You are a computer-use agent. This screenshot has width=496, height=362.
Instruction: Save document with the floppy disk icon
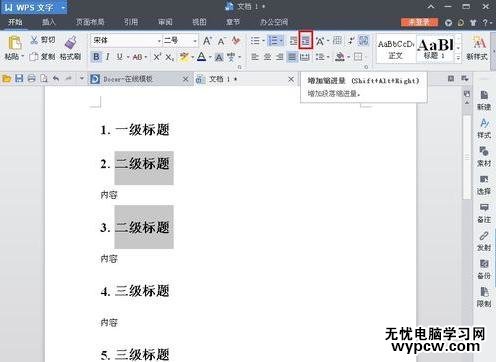tap(19, 79)
